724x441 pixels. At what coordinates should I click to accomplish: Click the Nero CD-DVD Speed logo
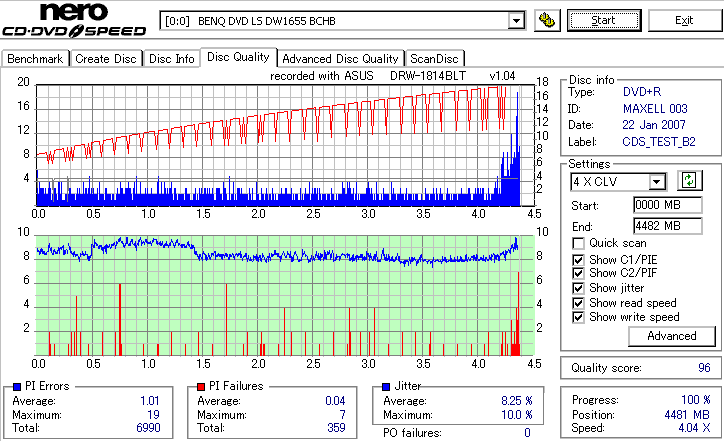[74, 19]
